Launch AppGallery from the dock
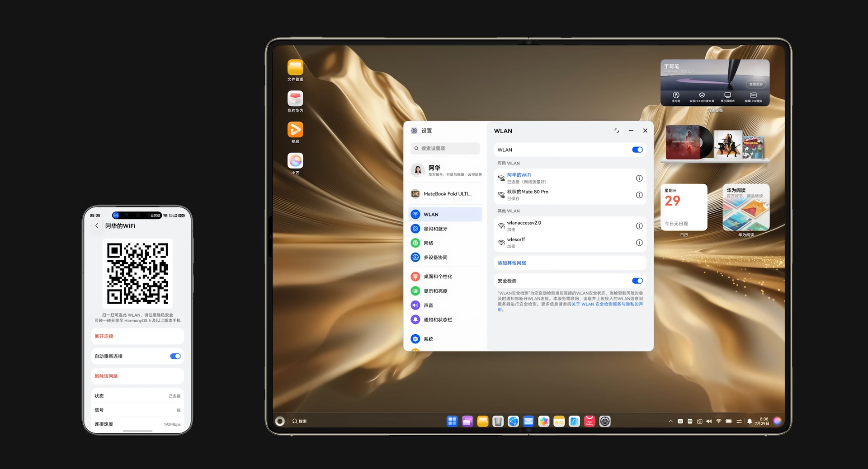868x469 pixels. (x=590, y=421)
